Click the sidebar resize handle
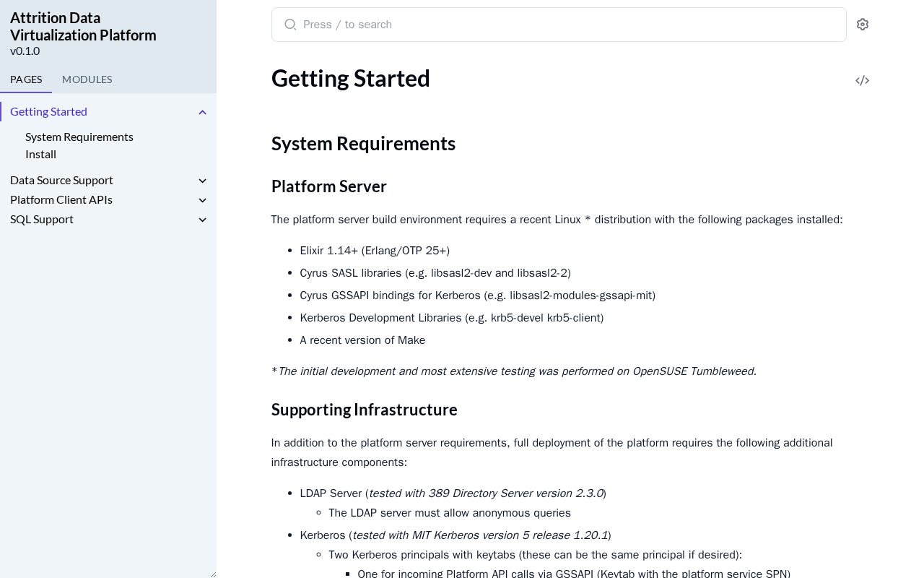This screenshot has height=578, width=924. [212, 574]
